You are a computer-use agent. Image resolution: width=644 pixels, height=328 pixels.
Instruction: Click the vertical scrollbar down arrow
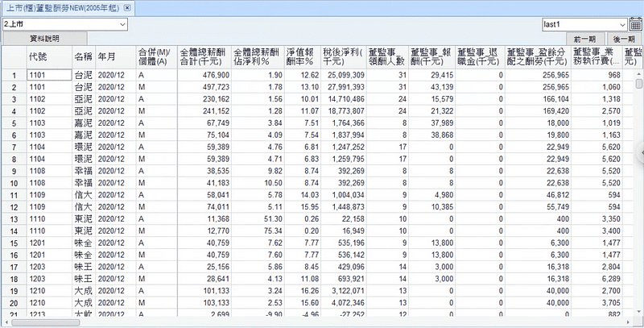639,311
